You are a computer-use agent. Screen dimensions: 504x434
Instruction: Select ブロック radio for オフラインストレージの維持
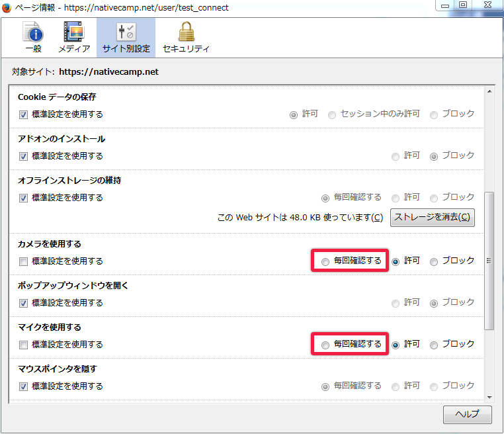434,198
